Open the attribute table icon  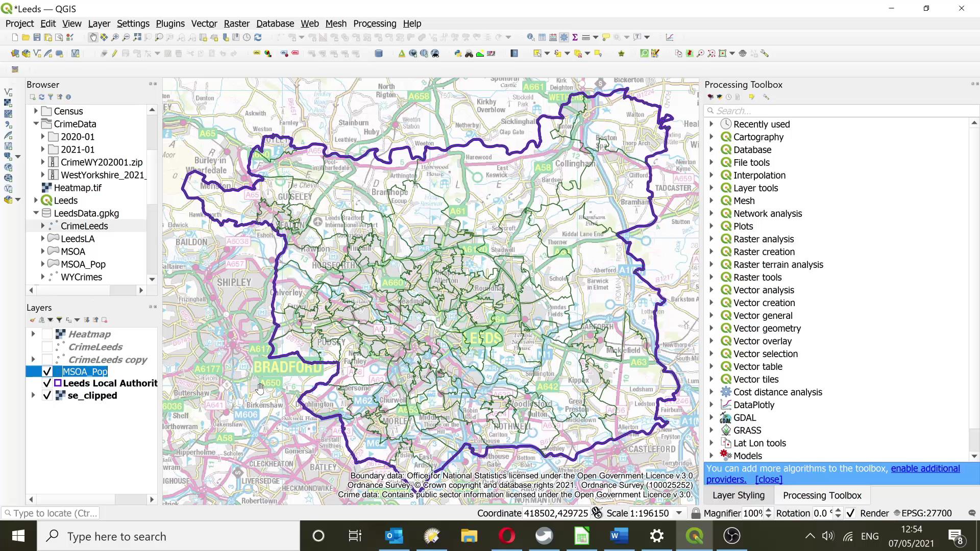542,37
